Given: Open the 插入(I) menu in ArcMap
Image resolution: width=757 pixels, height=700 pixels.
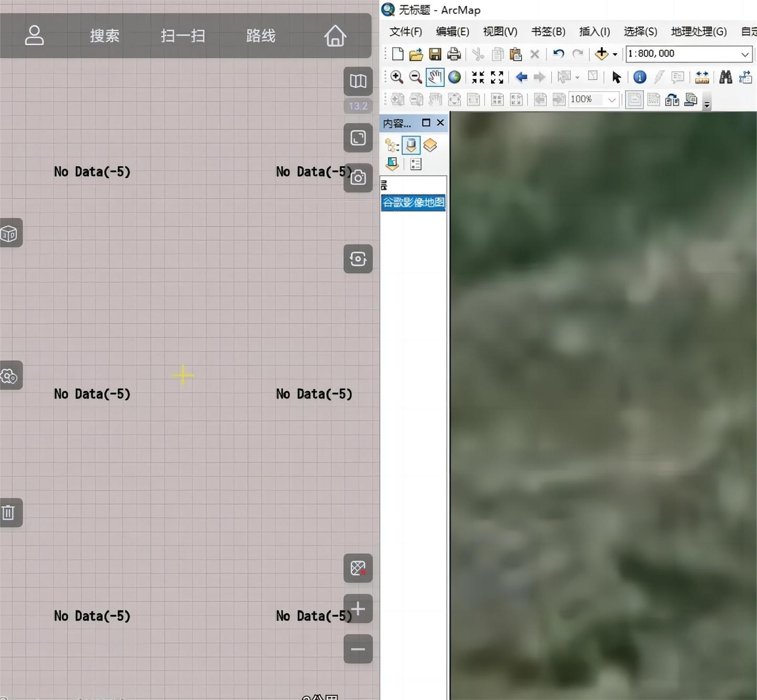Looking at the screenshot, I should (595, 32).
